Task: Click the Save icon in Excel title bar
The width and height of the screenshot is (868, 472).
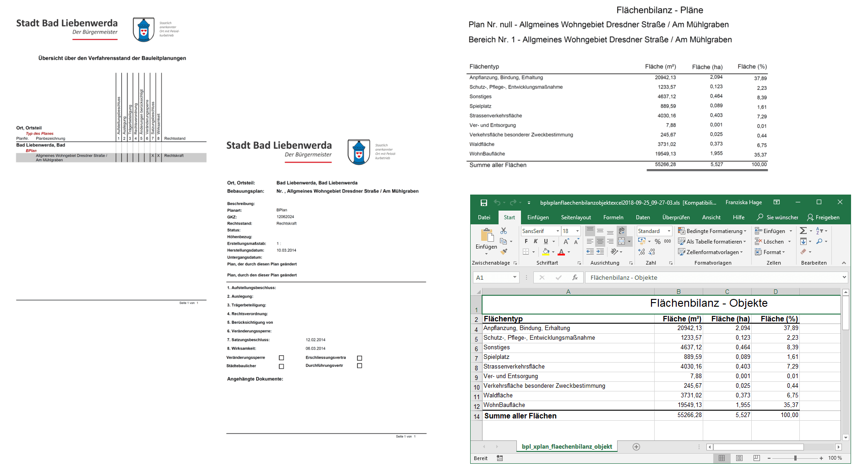Action: [x=483, y=202]
